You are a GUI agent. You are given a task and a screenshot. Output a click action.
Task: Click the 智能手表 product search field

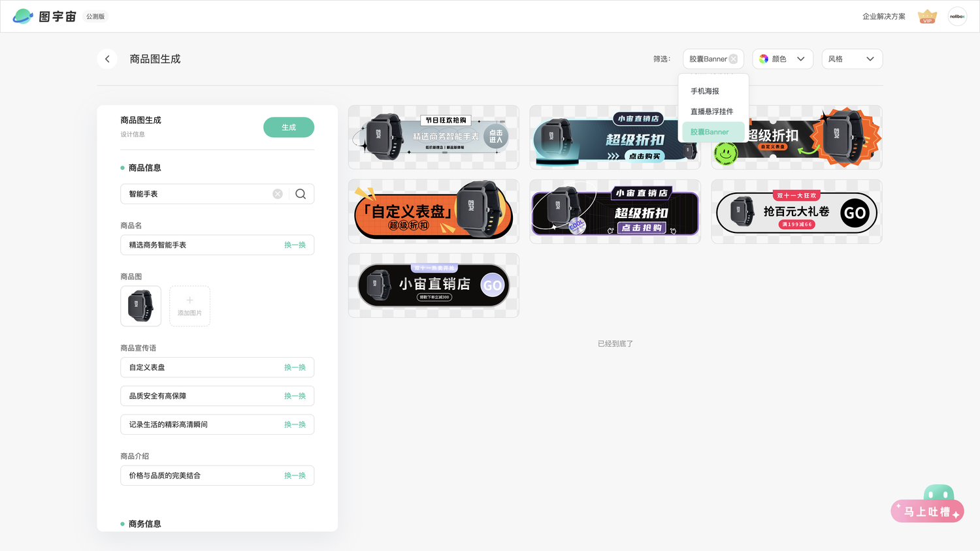(x=217, y=194)
